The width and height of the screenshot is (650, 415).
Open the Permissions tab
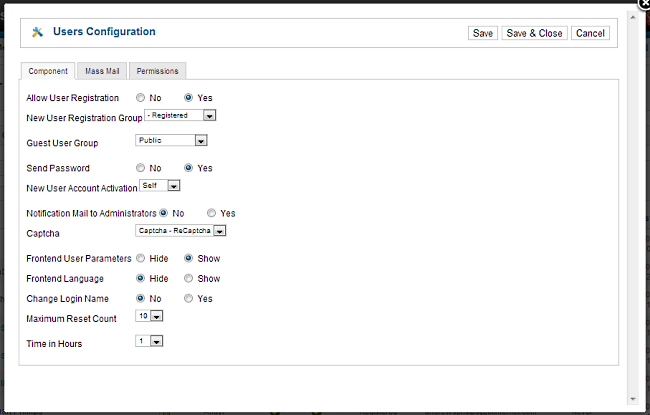point(157,71)
